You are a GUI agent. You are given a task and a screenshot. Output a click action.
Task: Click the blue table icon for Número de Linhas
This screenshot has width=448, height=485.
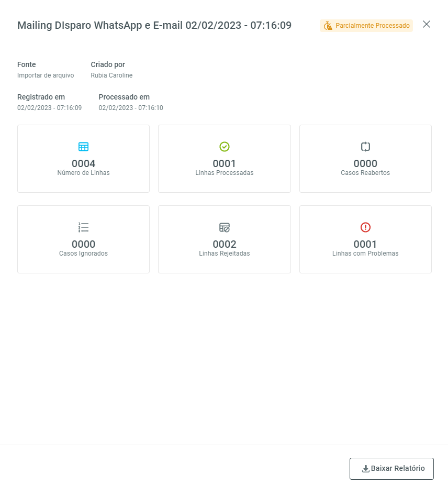coord(83,147)
